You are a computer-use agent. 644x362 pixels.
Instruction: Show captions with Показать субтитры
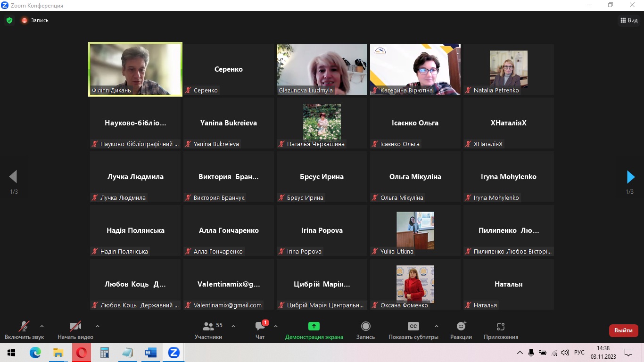(413, 330)
